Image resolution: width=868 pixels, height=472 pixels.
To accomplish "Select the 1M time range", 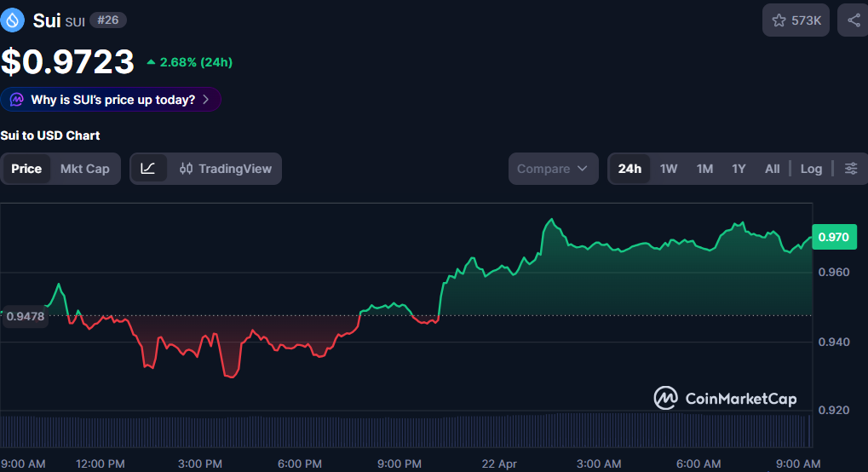I will tap(704, 169).
